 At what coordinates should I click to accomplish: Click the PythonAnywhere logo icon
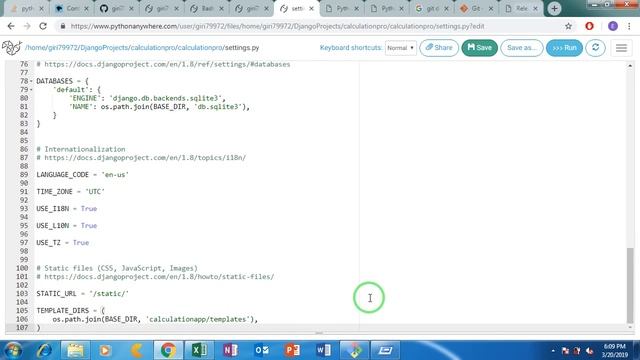click(11, 48)
